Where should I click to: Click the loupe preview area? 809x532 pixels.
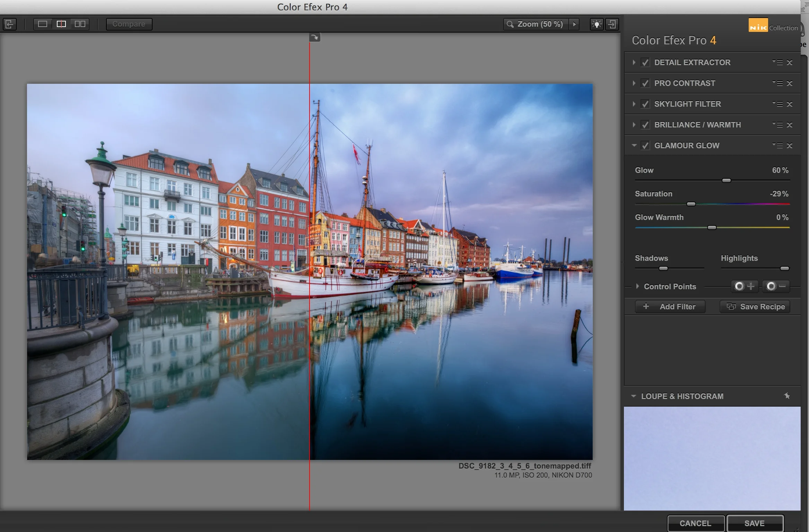tap(712, 458)
